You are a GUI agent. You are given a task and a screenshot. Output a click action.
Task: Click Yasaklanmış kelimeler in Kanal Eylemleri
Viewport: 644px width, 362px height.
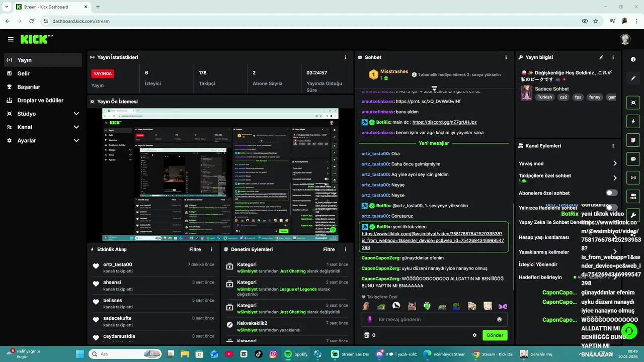544,252
